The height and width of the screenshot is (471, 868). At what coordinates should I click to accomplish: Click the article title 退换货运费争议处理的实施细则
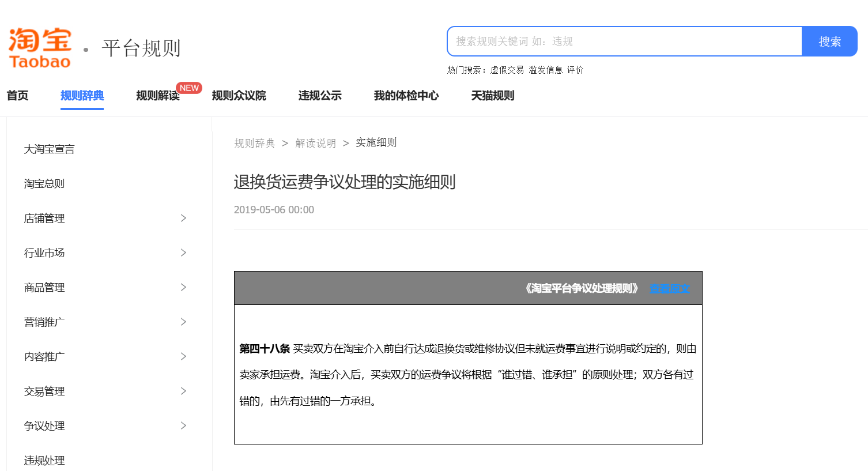345,182
